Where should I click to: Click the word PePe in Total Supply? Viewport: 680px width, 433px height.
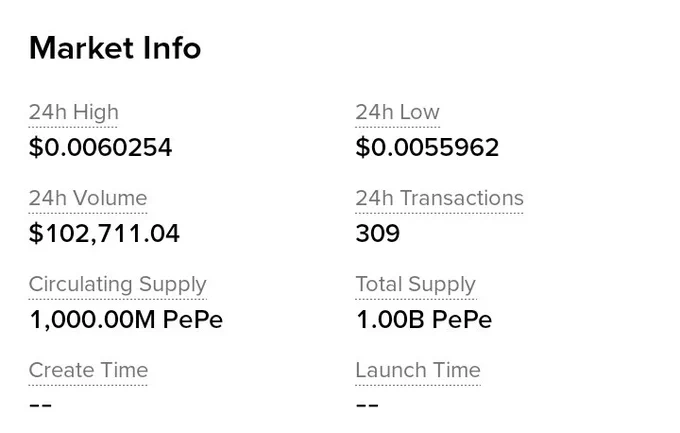point(462,320)
